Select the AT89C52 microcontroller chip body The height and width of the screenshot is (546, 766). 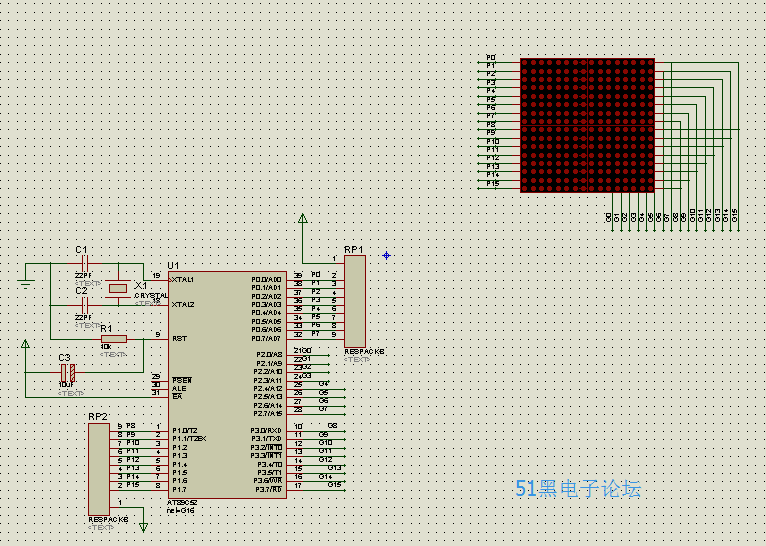click(x=227, y=385)
